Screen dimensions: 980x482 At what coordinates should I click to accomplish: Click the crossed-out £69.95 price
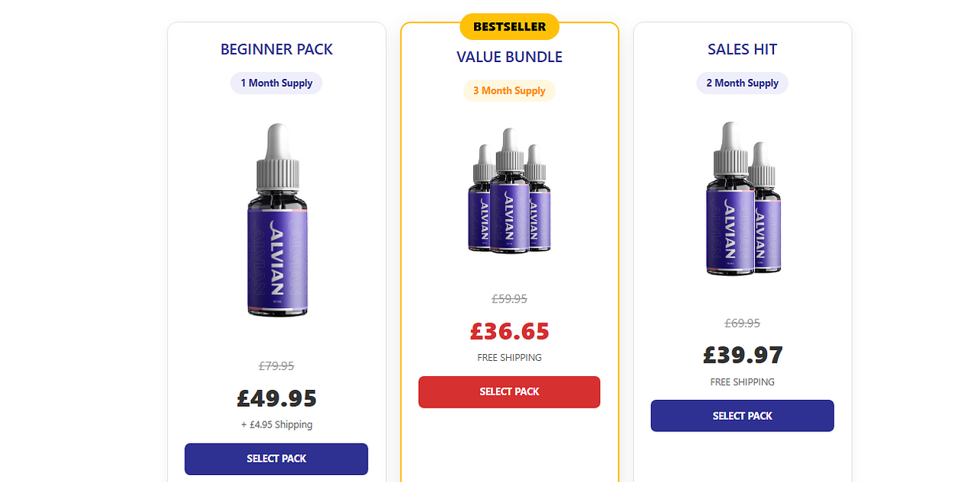(742, 323)
